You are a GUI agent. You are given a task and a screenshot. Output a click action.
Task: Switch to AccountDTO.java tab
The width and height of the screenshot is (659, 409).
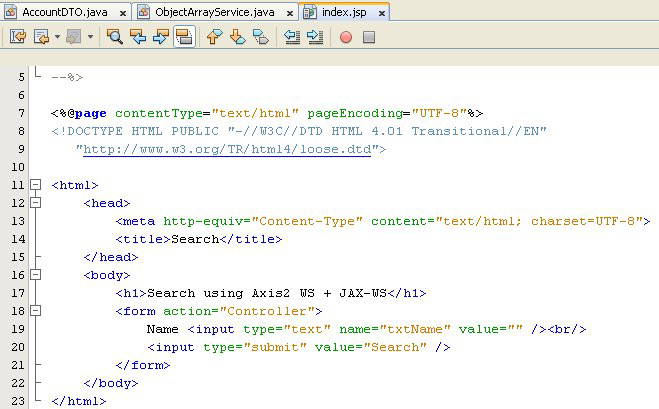[x=65, y=12]
